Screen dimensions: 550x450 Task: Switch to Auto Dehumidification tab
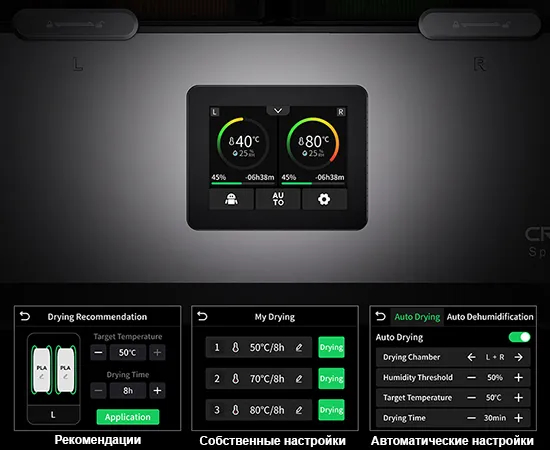click(x=490, y=317)
